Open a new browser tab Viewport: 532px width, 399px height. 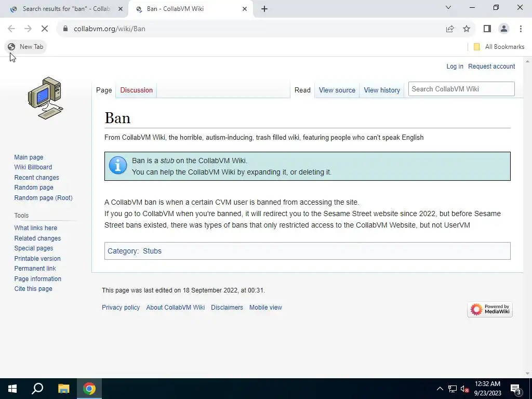[x=264, y=9]
